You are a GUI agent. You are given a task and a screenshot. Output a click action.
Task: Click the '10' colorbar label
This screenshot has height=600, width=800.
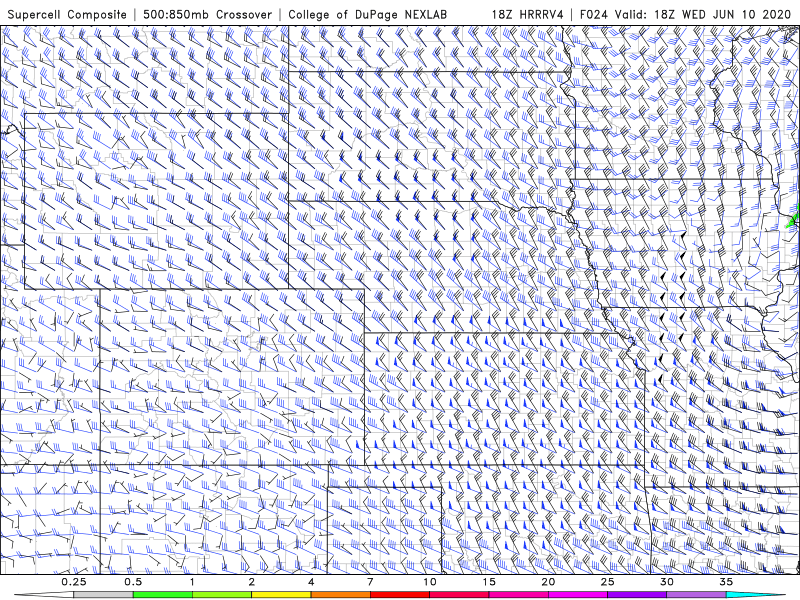coord(430,582)
